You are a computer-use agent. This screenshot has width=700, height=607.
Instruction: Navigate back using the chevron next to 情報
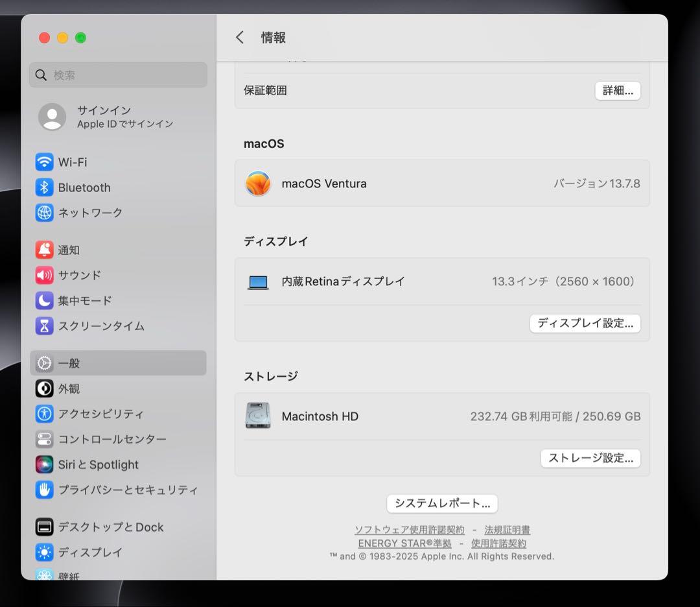[240, 37]
